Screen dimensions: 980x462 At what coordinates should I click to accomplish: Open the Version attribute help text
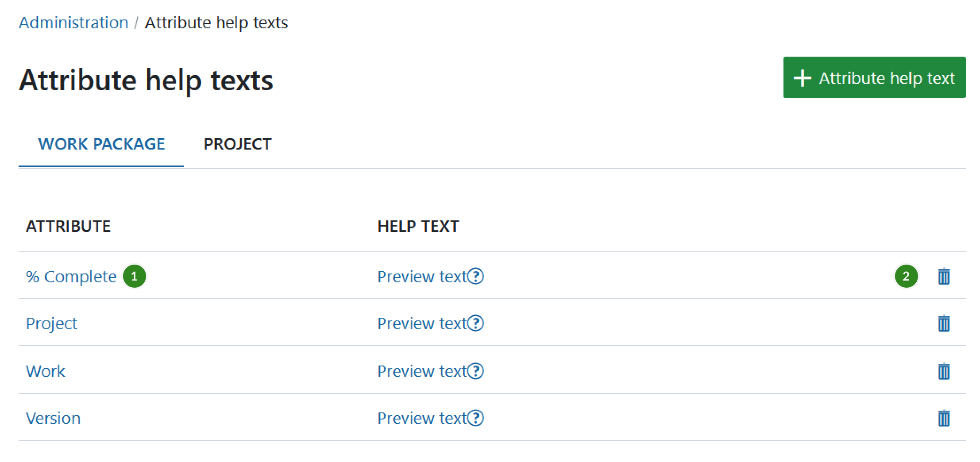tap(53, 418)
